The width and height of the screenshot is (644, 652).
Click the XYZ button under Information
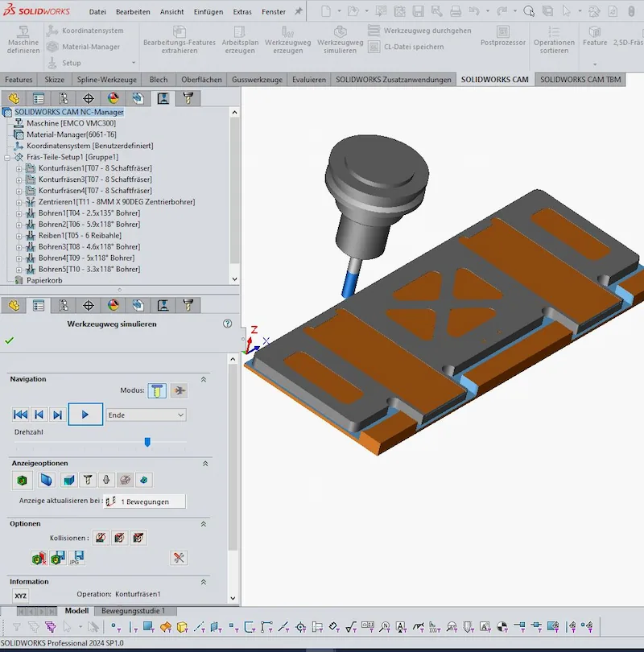click(21, 596)
